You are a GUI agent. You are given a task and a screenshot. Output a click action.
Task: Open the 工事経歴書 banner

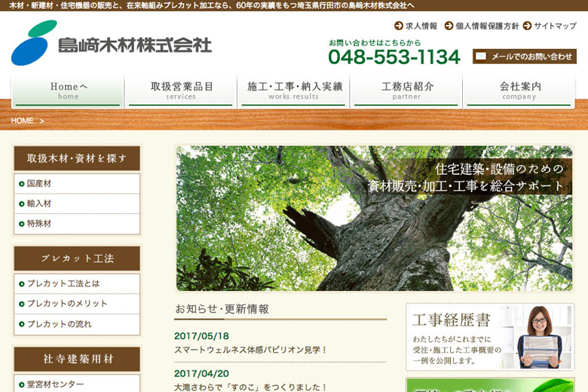(489, 337)
